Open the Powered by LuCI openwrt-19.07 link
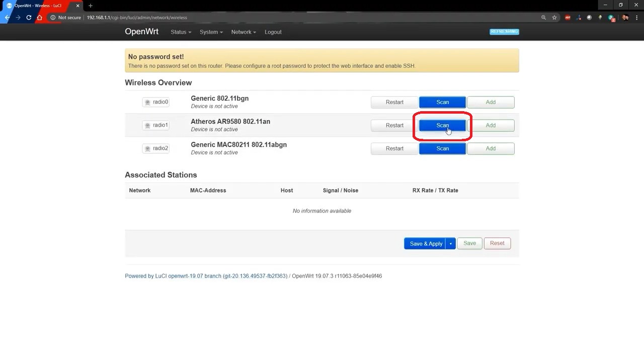Image resolution: width=644 pixels, height=349 pixels. point(206,276)
